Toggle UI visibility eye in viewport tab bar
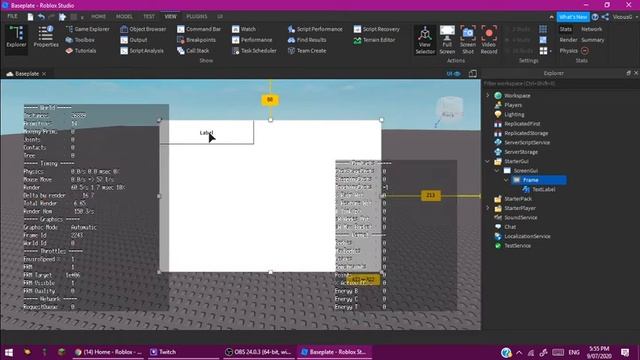Screen dimensions: 640x360 click(453, 73)
